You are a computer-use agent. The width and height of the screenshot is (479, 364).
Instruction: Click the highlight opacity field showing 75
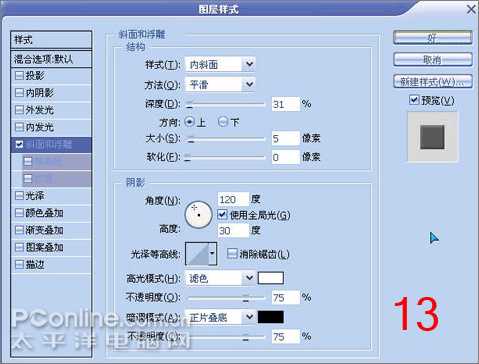(286, 297)
